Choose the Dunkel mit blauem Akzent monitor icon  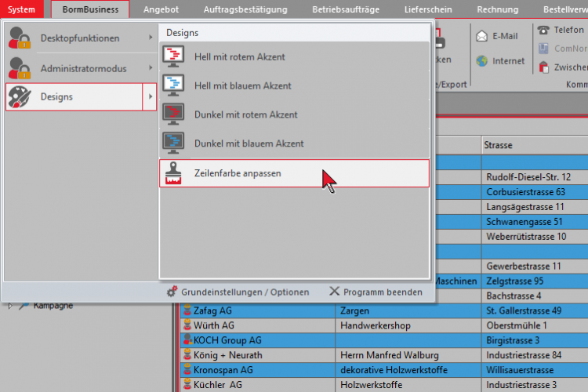pos(173,143)
